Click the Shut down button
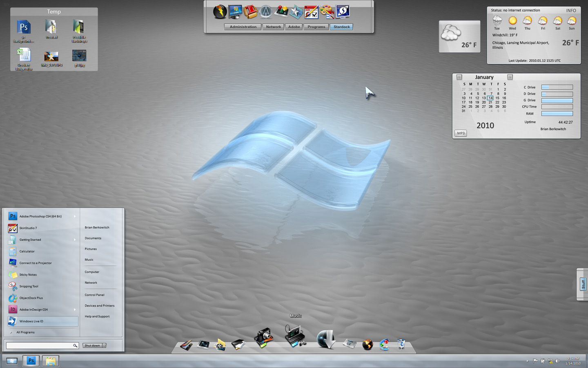Viewport: 588px width, 368px height. 92,346
